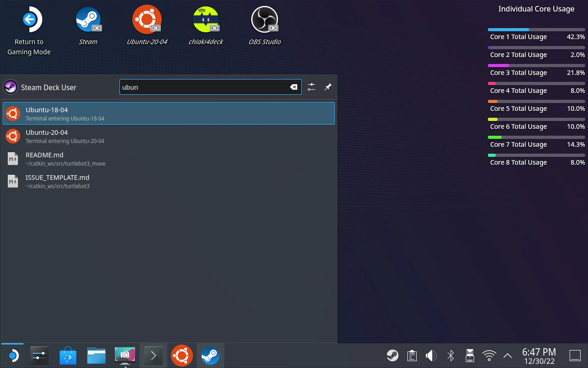Launch OBS Studio from the desktop

[265, 27]
